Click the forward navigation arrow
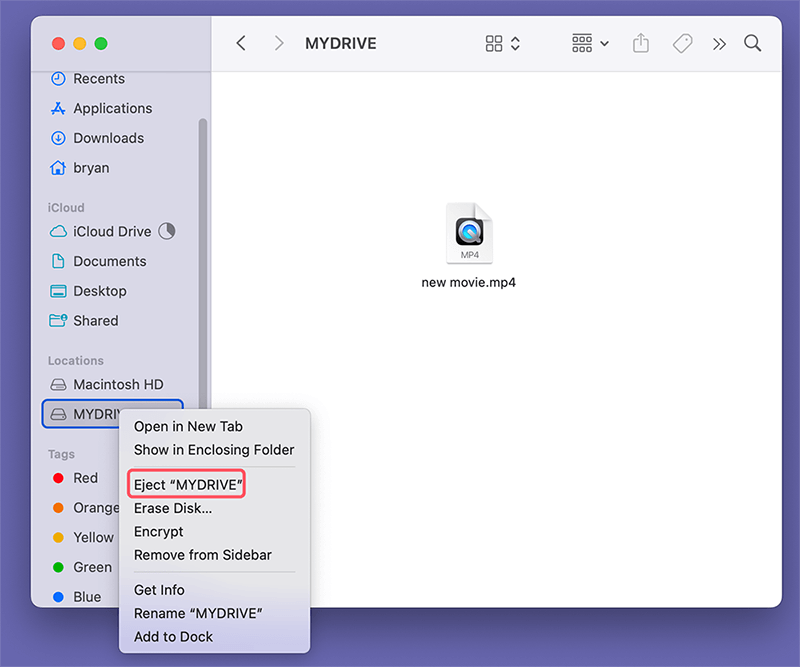 (x=279, y=44)
